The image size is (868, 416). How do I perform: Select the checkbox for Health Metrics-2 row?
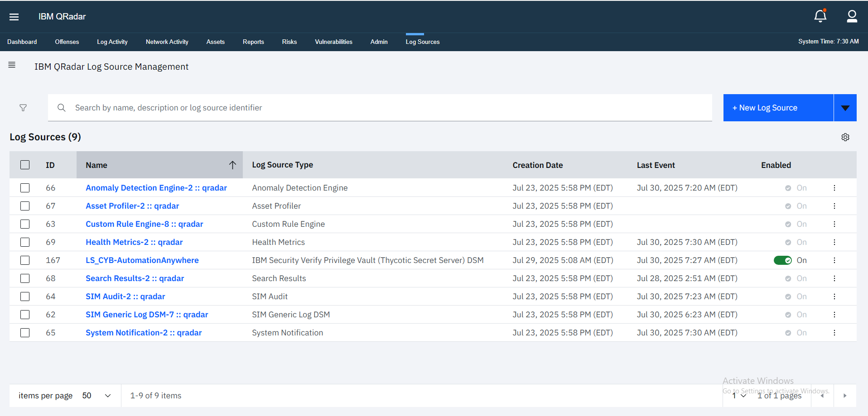tap(25, 242)
